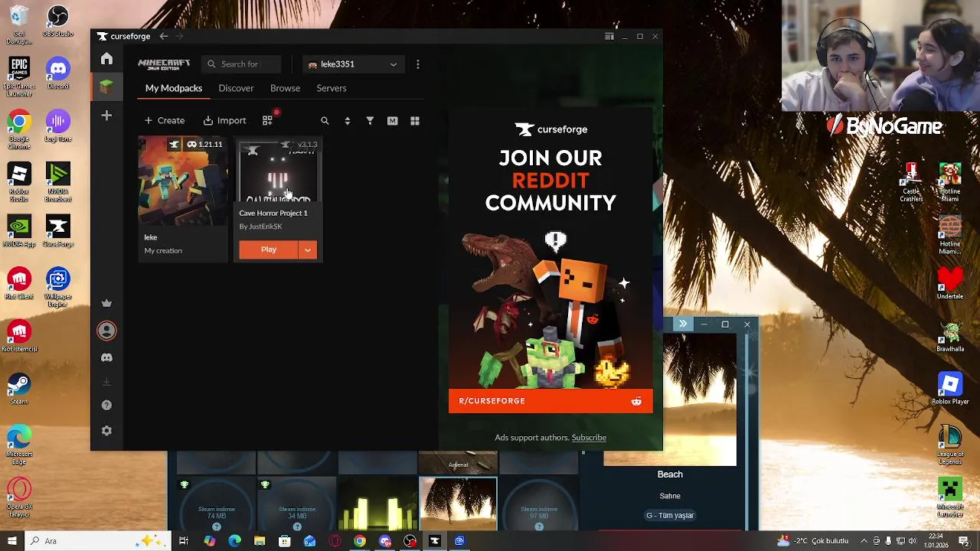Open the Browse tab
The width and height of the screenshot is (980, 551).
(x=285, y=88)
